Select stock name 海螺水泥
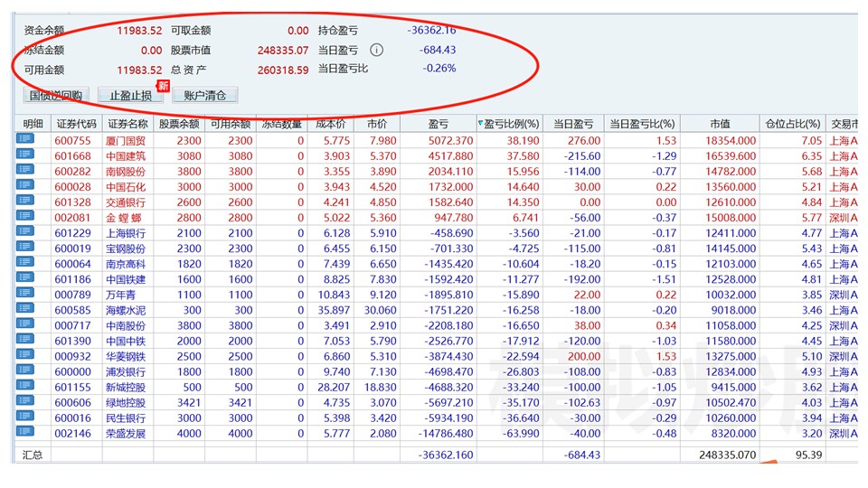 coord(126,310)
